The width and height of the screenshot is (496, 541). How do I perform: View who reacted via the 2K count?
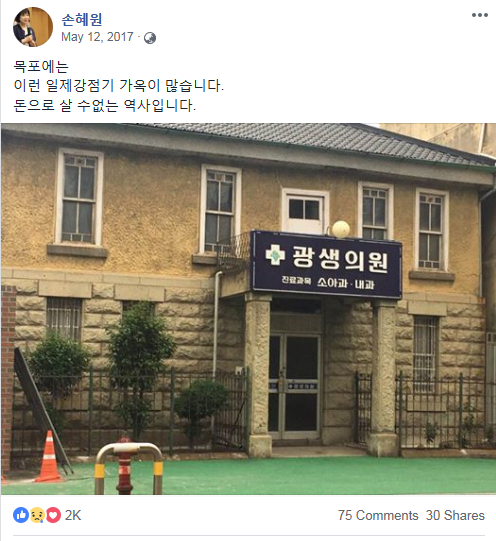73,515
